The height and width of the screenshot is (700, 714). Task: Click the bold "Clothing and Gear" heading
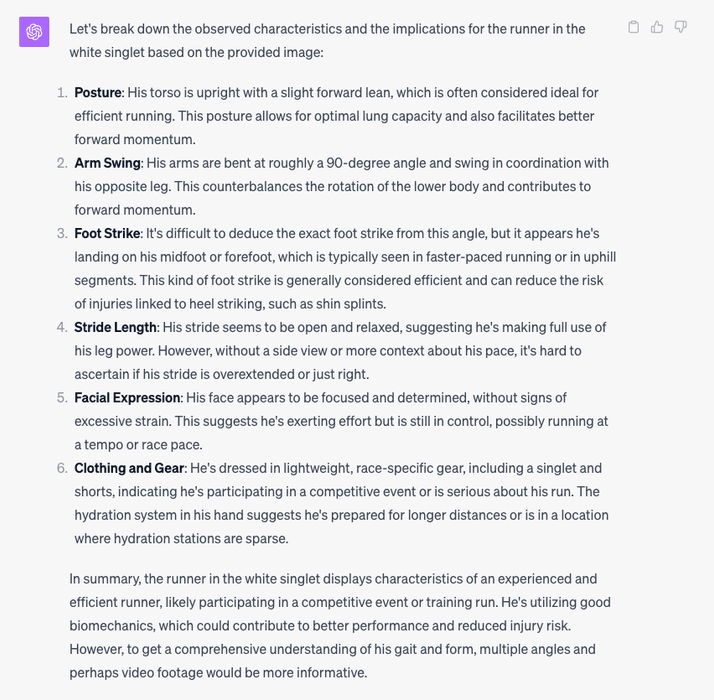(129, 468)
